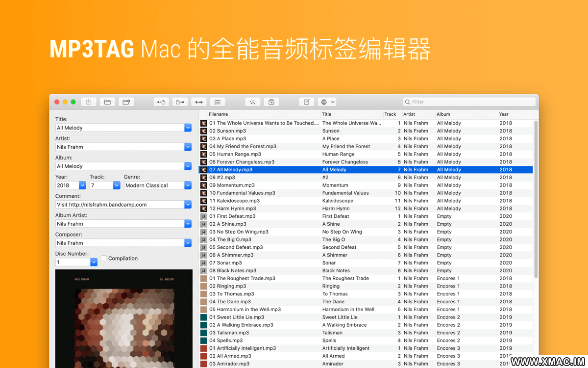
Task: Click cover icon beside 08 Black Notes.mp3
Action: point(203,270)
